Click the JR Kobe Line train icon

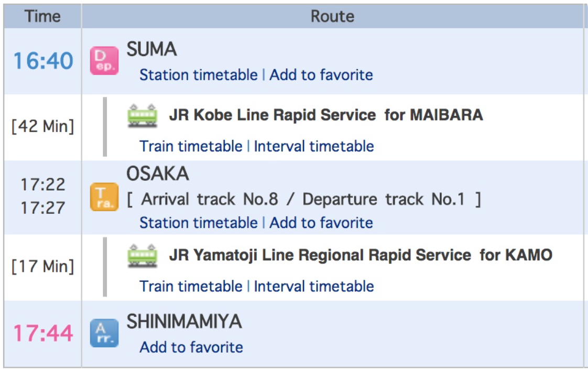(143, 115)
